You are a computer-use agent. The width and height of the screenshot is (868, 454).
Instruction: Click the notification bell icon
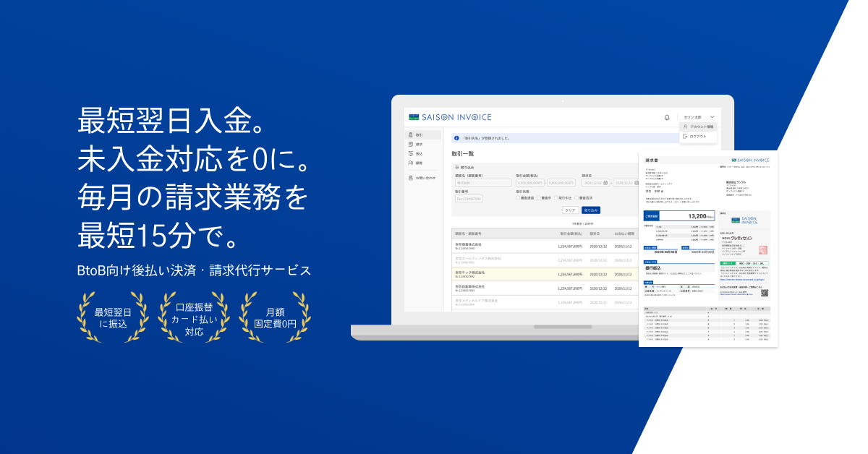pyautogui.click(x=667, y=117)
